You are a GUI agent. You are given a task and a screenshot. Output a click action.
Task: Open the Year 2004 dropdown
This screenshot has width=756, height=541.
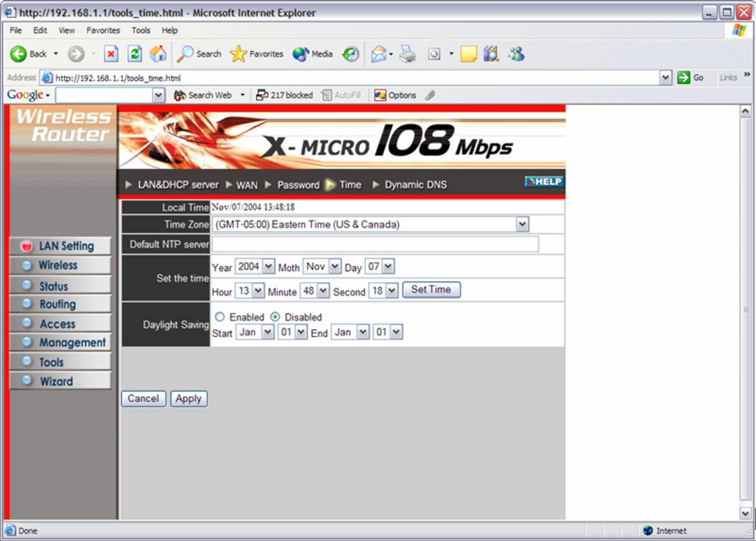click(x=255, y=267)
